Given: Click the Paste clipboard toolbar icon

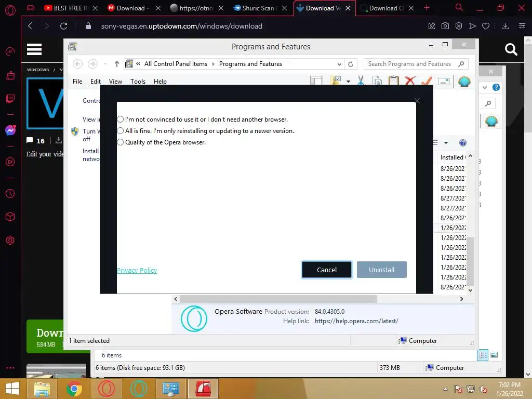Looking at the screenshot, I should 394,81.
